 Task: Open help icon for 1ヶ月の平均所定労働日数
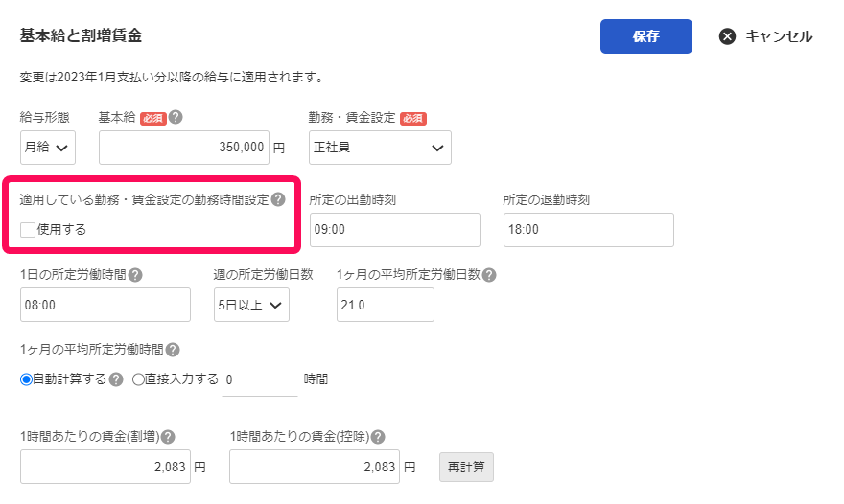(489, 275)
